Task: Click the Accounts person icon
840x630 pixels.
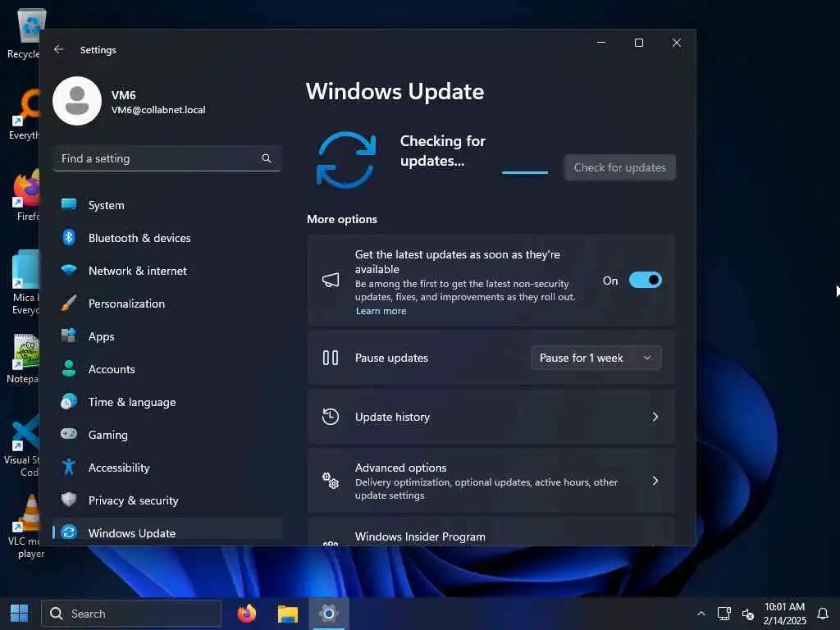Action: click(69, 368)
